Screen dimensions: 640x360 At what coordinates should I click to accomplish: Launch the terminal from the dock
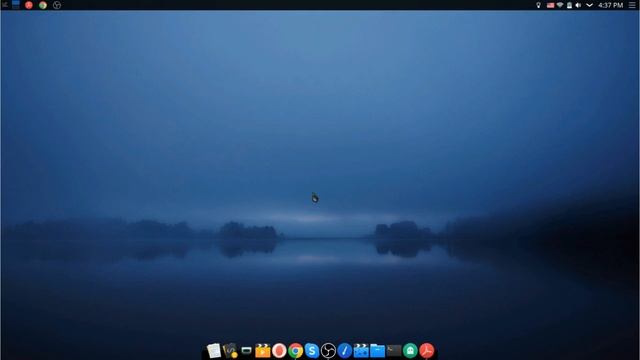(x=394, y=351)
